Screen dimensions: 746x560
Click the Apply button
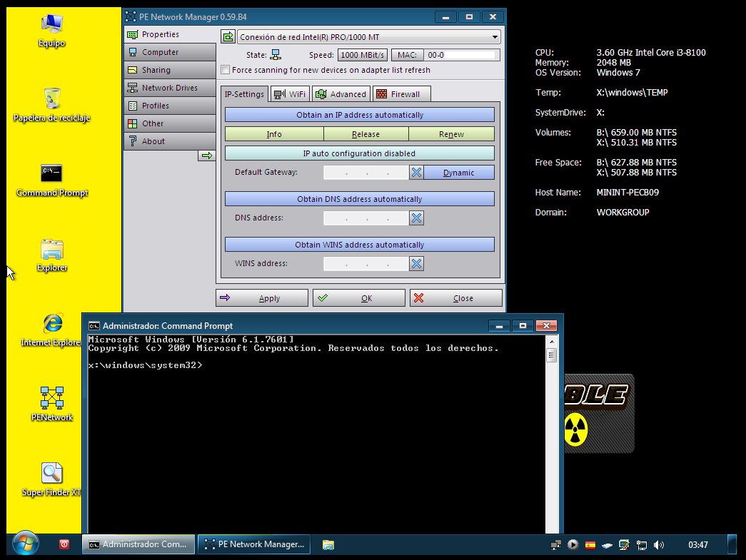[262, 298]
